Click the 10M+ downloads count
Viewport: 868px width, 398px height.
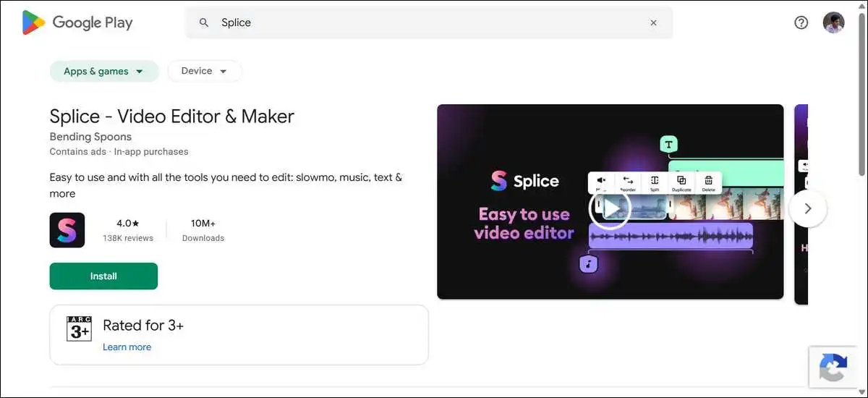click(203, 224)
